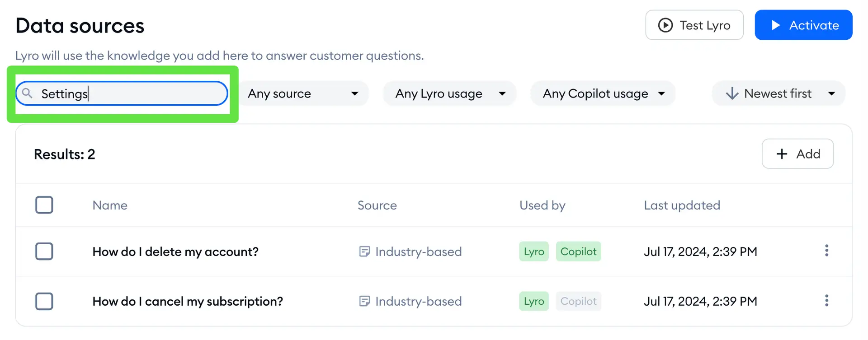
Task: Check the 'How do I cancel my subscription?' row
Action: point(44,301)
